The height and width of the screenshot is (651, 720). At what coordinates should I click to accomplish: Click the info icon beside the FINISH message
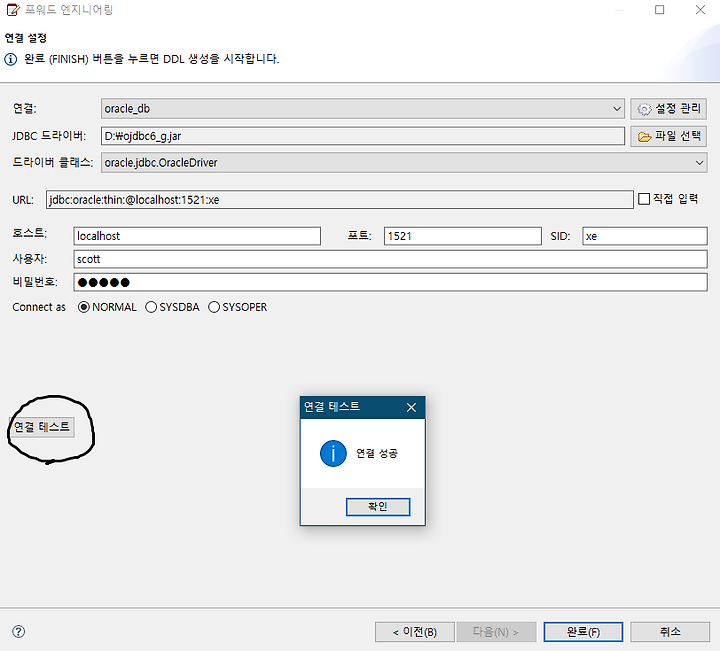click(11, 59)
